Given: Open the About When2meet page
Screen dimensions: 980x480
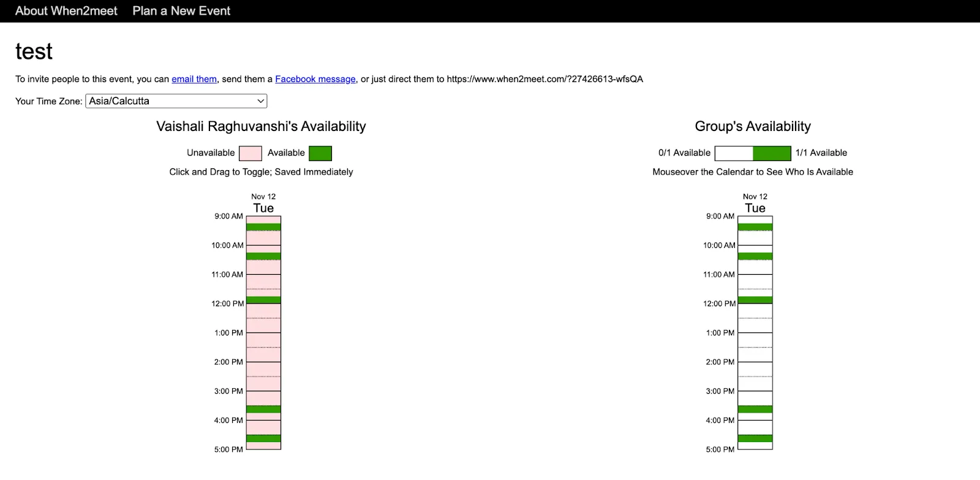Looking at the screenshot, I should click(x=66, y=11).
